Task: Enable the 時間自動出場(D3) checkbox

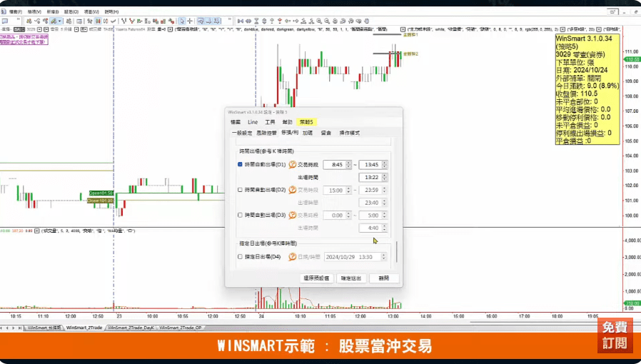Action: click(x=240, y=215)
